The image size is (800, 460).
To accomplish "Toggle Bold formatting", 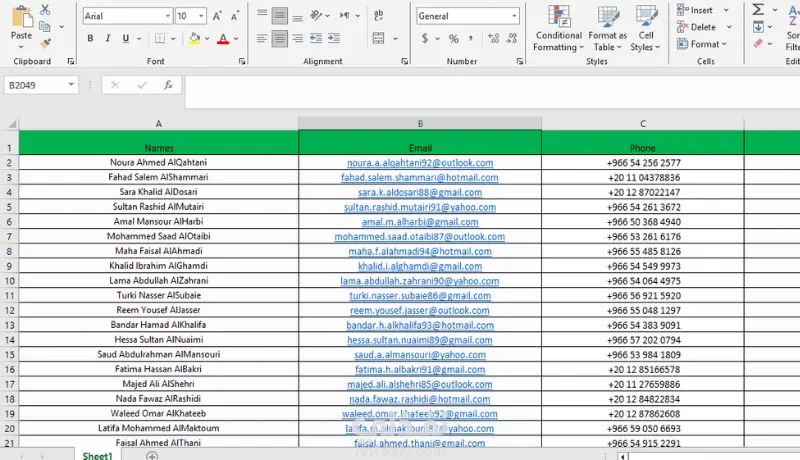I will (90, 38).
